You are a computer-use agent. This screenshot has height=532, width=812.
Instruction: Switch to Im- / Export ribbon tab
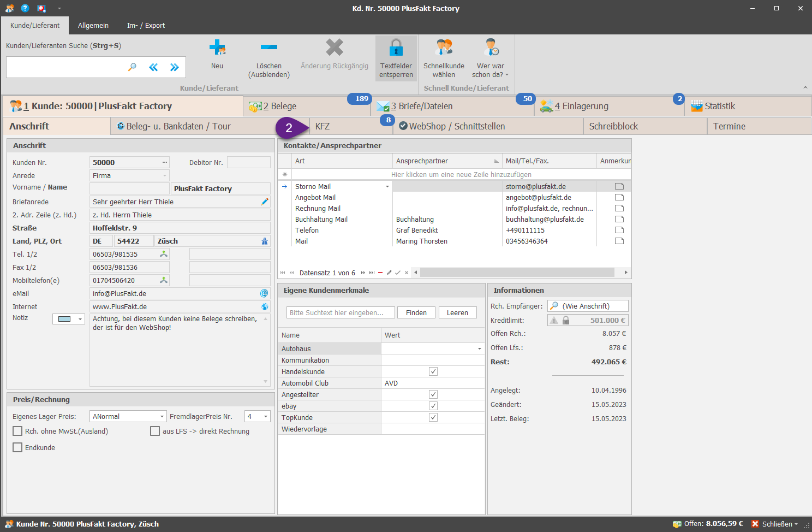[146, 25]
